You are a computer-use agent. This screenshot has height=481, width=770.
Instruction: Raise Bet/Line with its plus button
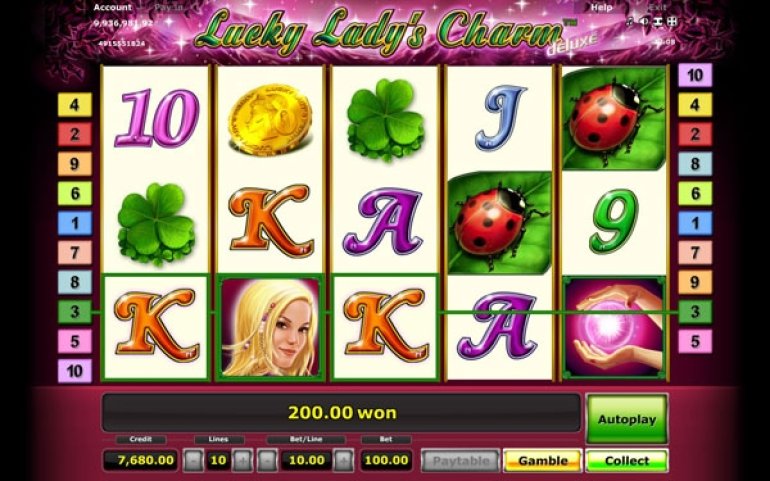[343, 460]
